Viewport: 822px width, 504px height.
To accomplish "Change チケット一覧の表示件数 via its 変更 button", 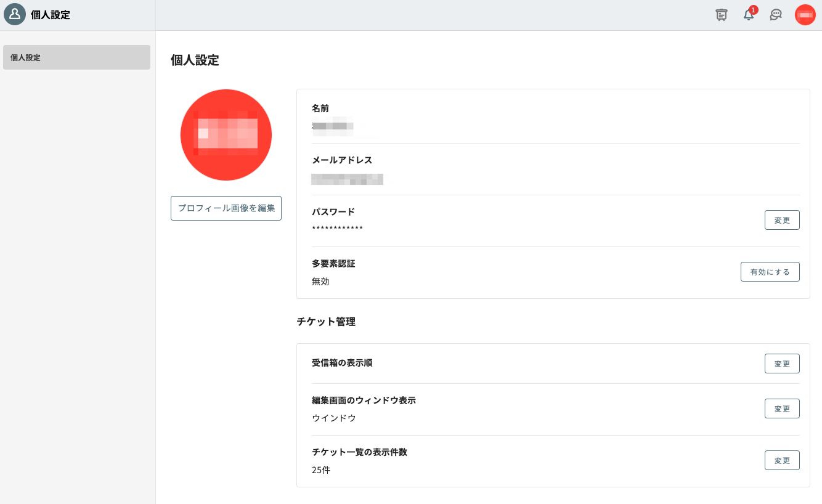I will (782, 460).
